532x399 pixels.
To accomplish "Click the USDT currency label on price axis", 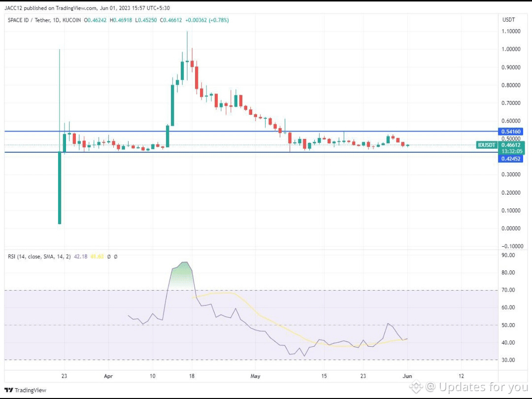I will point(508,20).
